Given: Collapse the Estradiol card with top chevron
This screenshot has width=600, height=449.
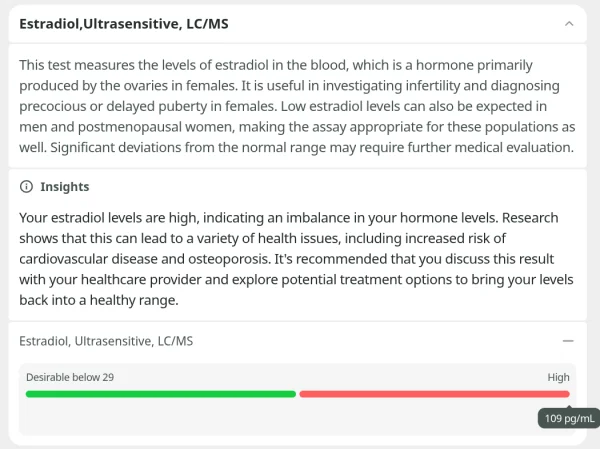Looking at the screenshot, I should point(569,22).
